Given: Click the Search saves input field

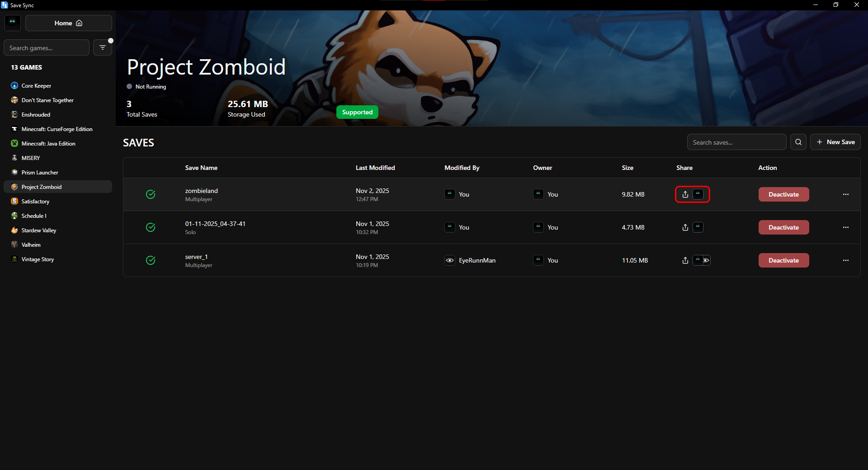Looking at the screenshot, I should point(736,142).
